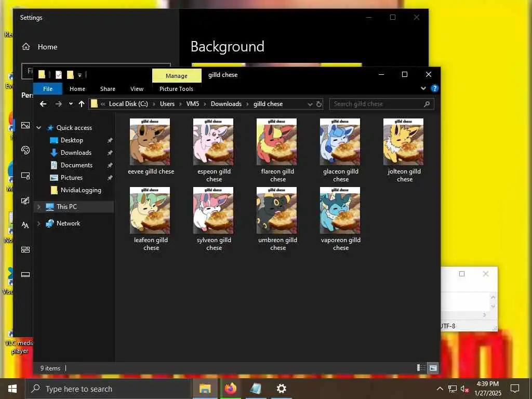532x399 pixels.
Task: Open Notepad from the taskbar
Action: [x=256, y=389]
